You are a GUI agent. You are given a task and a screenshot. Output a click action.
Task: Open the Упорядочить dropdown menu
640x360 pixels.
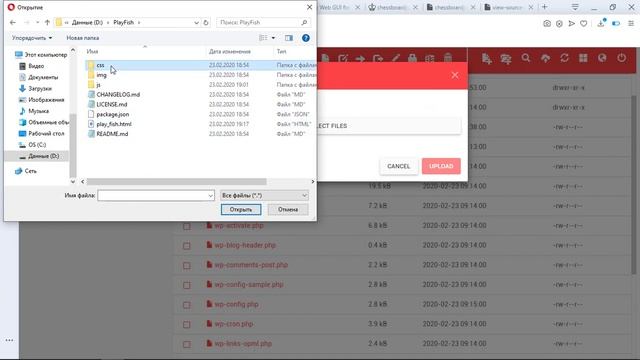pyautogui.click(x=32, y=38)
